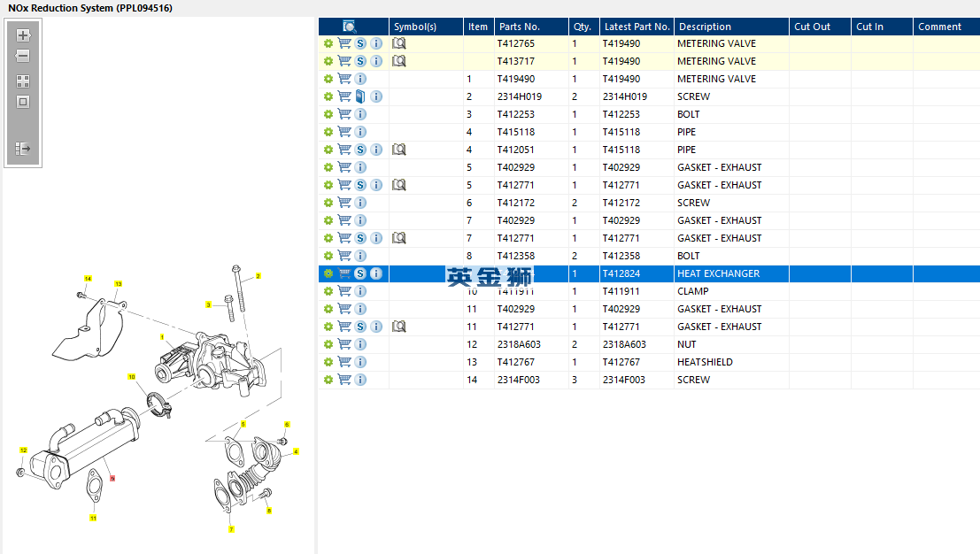Click callout 2 by the long bolt
Screen dimensions: 980x554
click(x=259, y=276)
